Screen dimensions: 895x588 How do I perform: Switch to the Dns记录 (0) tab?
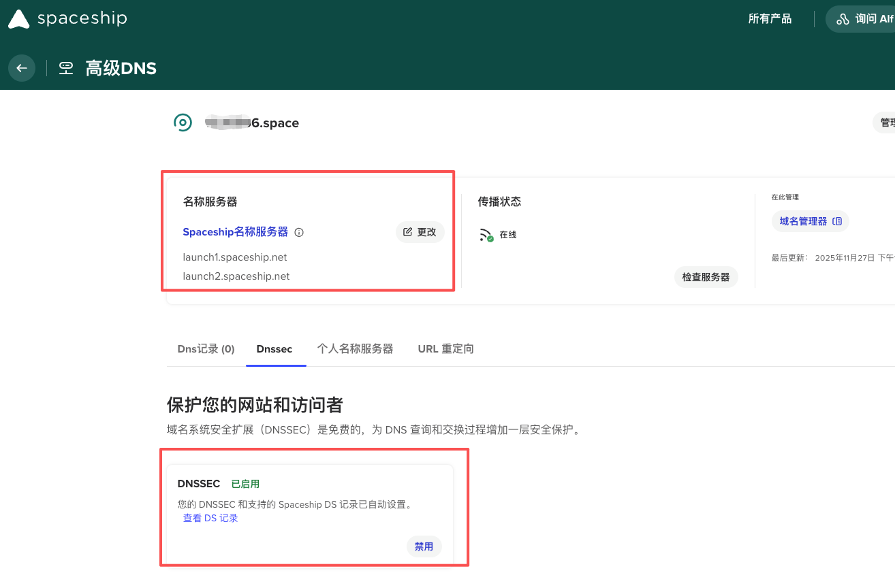[206, 349]
